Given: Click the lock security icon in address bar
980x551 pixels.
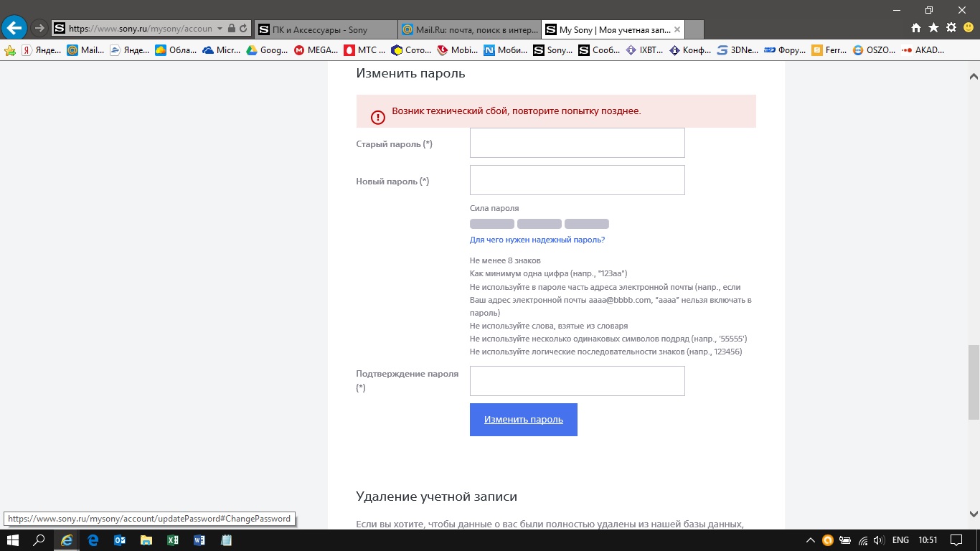Looking at the screenshot, I should [x=231, y=29].
